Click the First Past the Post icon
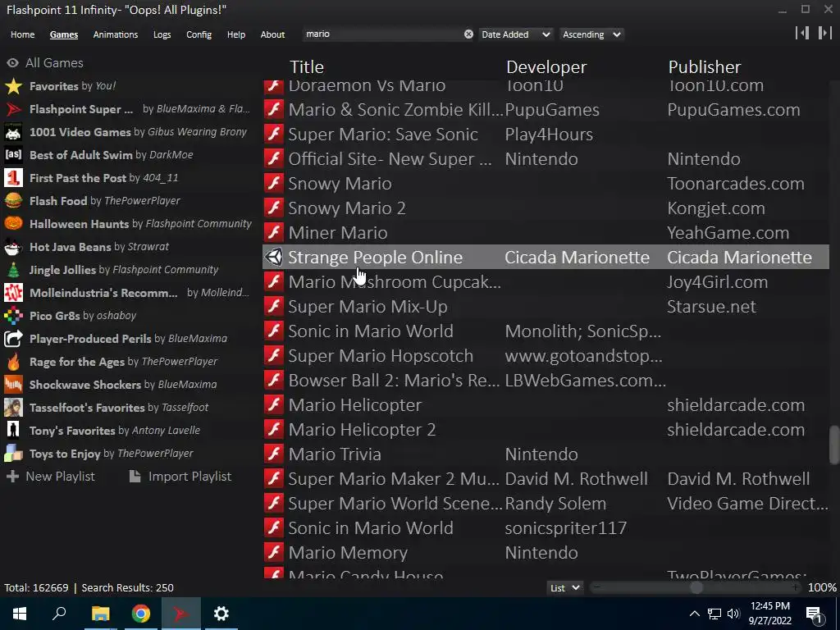 (13, 178)
